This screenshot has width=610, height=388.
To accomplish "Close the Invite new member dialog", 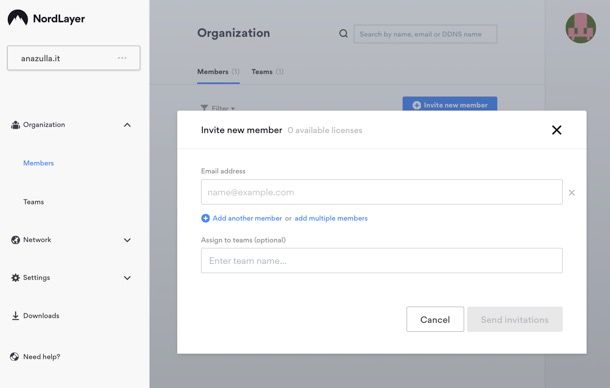I will (557, 130).
